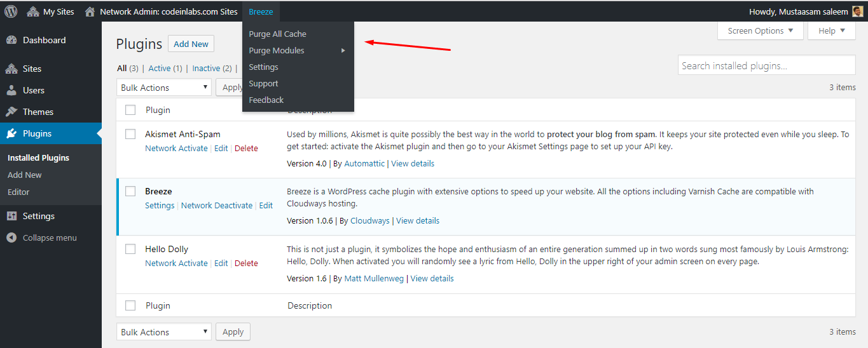This screenshot has width=868, height=348.
Task: Tick the Akismet Anti-Spam checkbox
Action: tap(130, 134)
